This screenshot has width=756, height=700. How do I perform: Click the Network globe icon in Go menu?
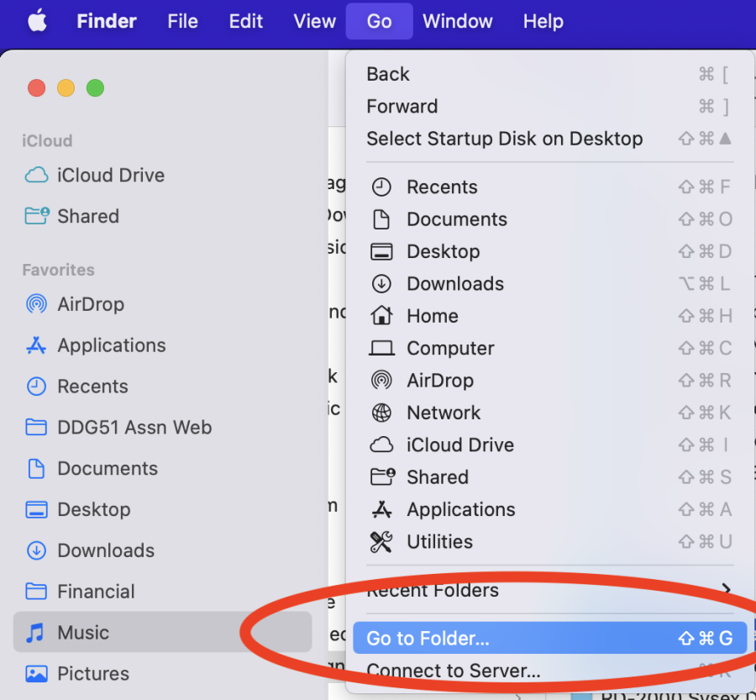tap(381, 413)
